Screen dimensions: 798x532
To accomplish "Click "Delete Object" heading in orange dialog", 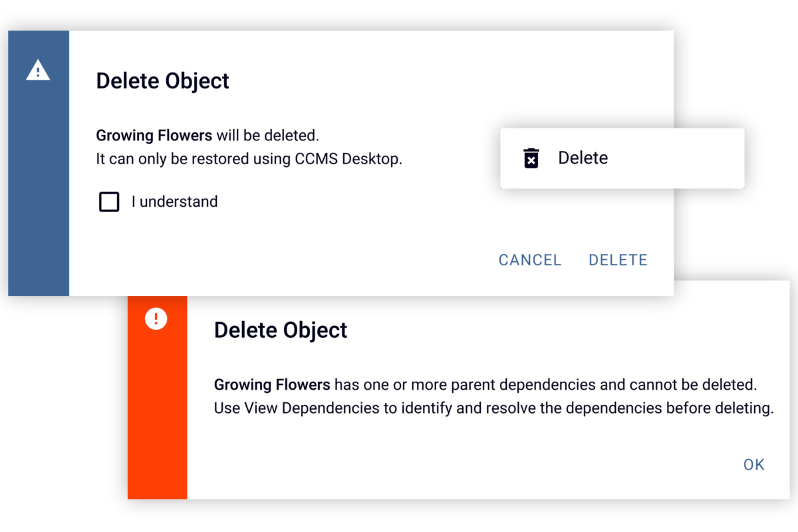I will [x=281, y=330].
